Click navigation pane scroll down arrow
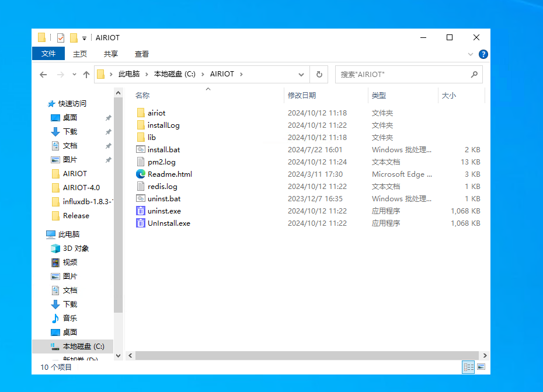Image resolution: width=543 pixels, height=392 pixels. coord(118,356)
